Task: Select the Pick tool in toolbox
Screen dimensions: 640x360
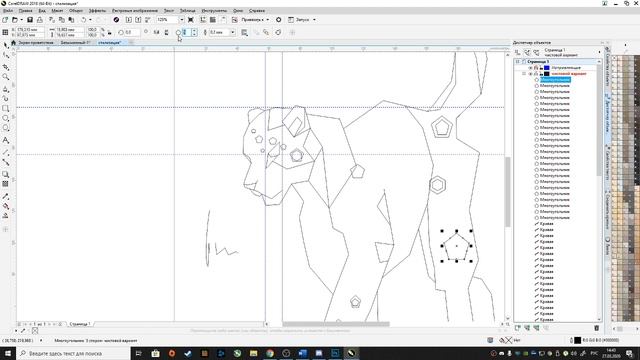Action: pyautogui.click(x=5, y=45)
